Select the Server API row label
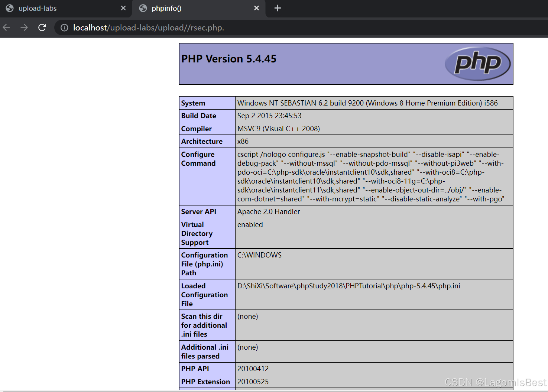Screen dimensions: 548x392 [199, 211]
